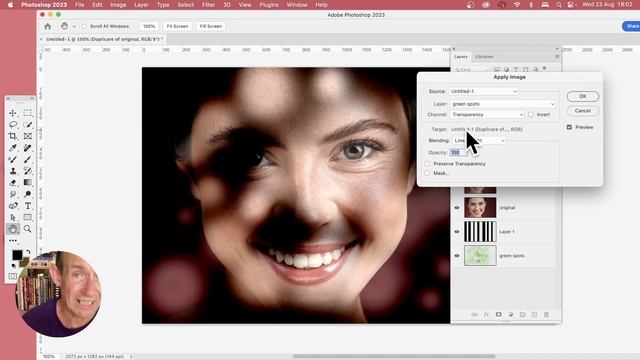Click the Fill Screen button
This screenshot has height=360, width=640.
coord(211,26)
